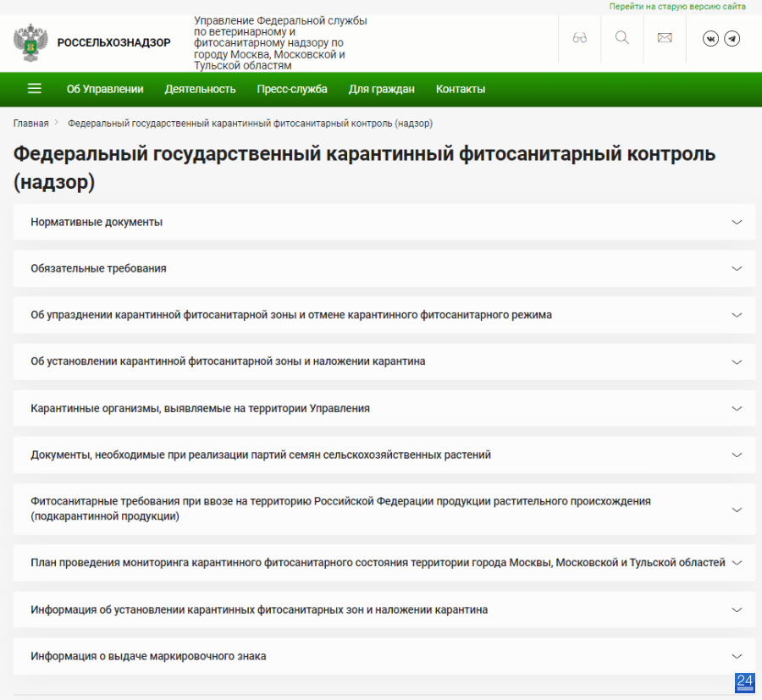
Task: Click the РОССЕЛЬХОЗНАДЗОР title link
Action: pyautogui.click(x=113, y=43)
